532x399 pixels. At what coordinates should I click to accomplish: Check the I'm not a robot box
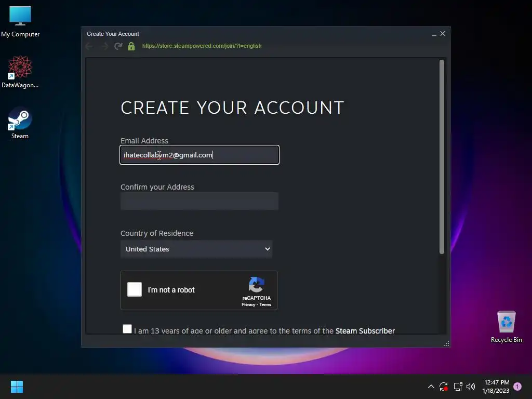click(135, 289)
